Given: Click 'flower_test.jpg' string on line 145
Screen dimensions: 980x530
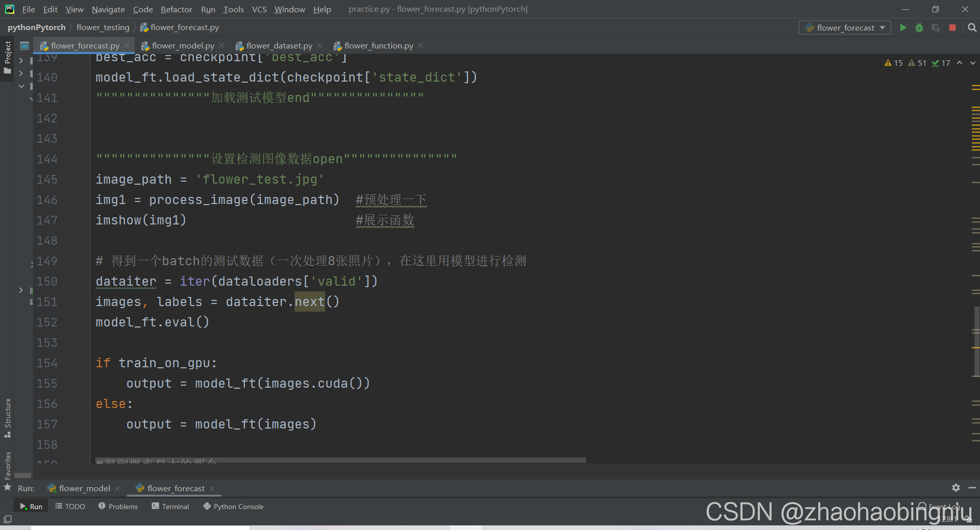Looking at the screenshot, I should pyautogui.click(x=260, y=180).
